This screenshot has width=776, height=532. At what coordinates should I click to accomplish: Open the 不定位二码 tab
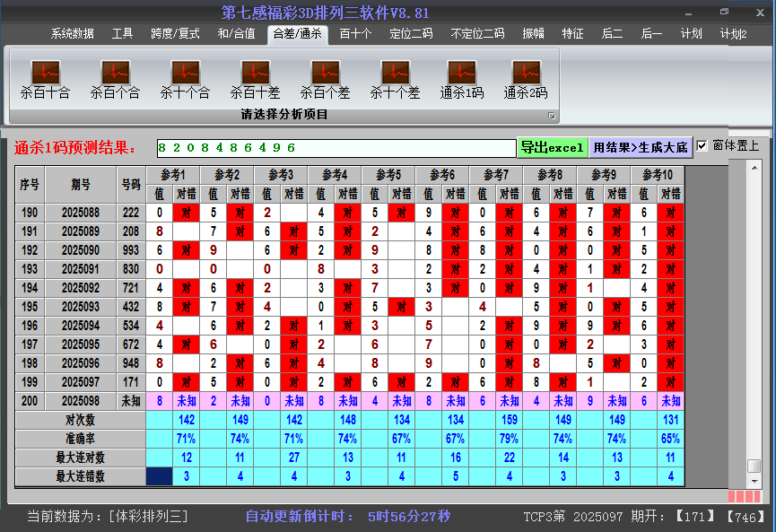pyautogui.click(x=477, y=34)
